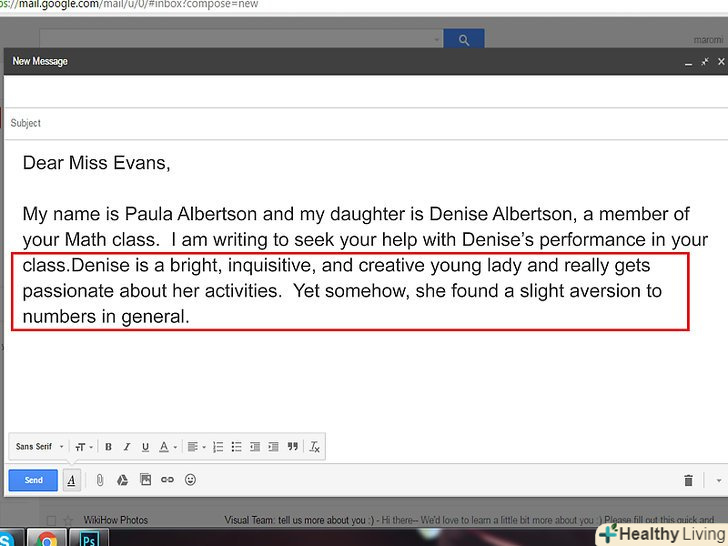The image size is (728, 546).
Task: Insert a photo into the email
Action: point(145,480)
